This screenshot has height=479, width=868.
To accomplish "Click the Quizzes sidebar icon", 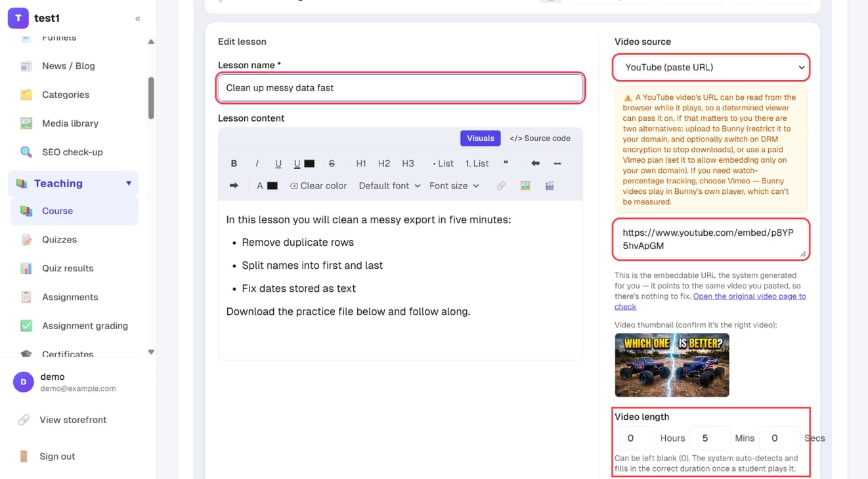I will (x=26, y=240).
